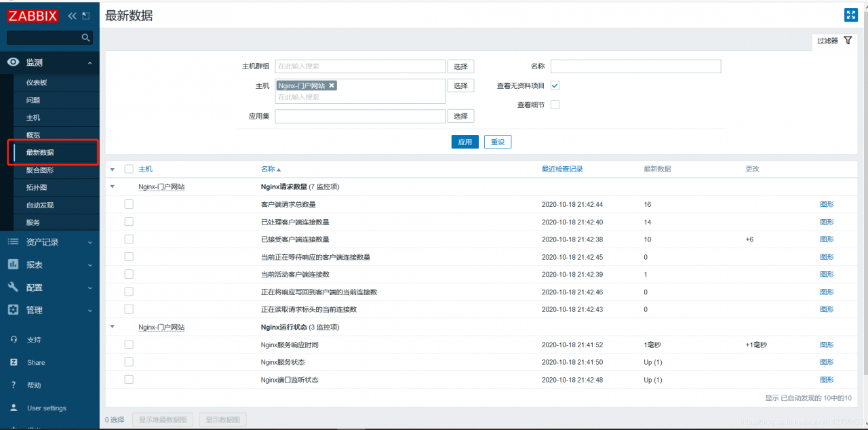Collapse sidebar with double-chevron icon
The image size is (868, 430).
click(72, 16)
